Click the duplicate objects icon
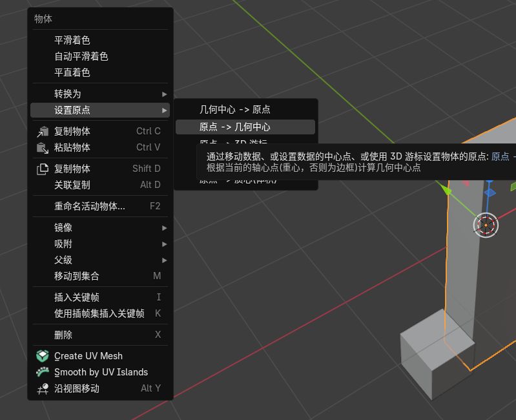Screen dimensions: 516x420 pos(43,169)
